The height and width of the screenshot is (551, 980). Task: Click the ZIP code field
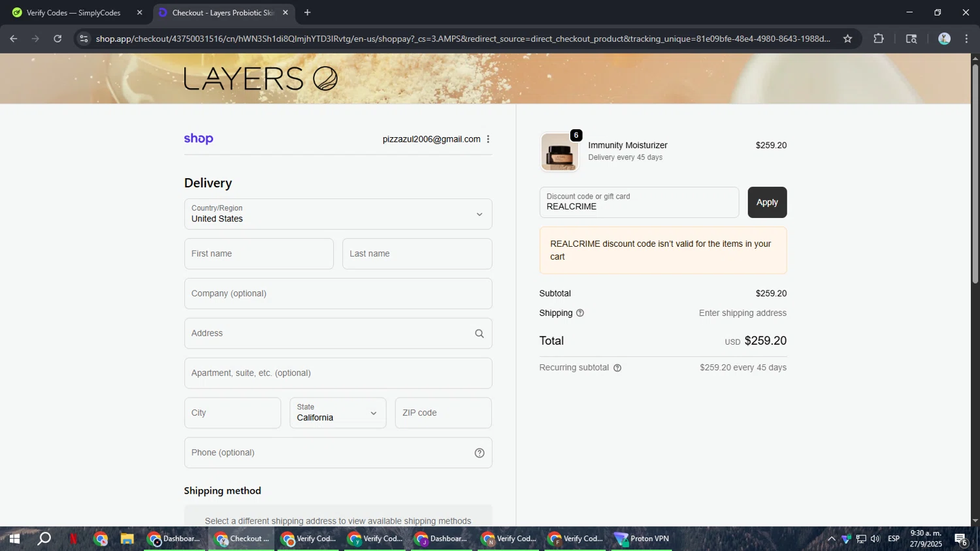(443, 413)
